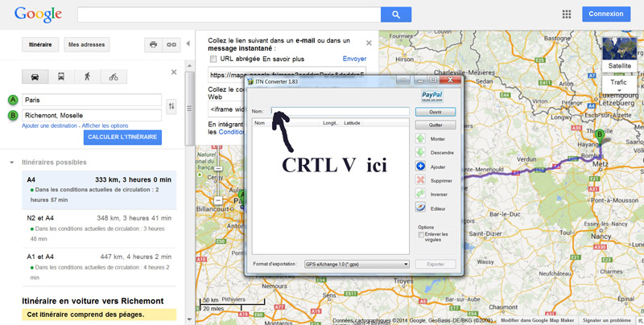The height and width of the screenshot is (325, 644).
Task: Select public transit bus mode
Action: (x=61, y=76)
